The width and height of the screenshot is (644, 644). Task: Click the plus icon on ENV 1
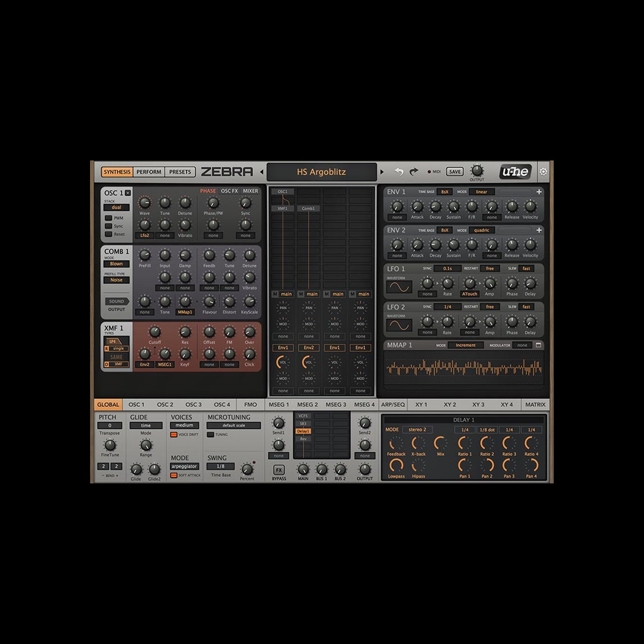pos(539,192)
